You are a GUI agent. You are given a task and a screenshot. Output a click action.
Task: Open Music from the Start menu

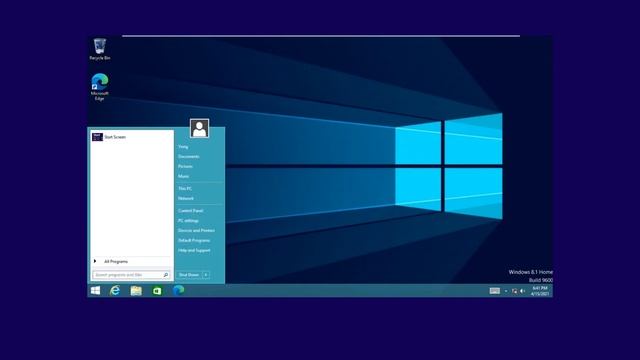coord(183,176)
